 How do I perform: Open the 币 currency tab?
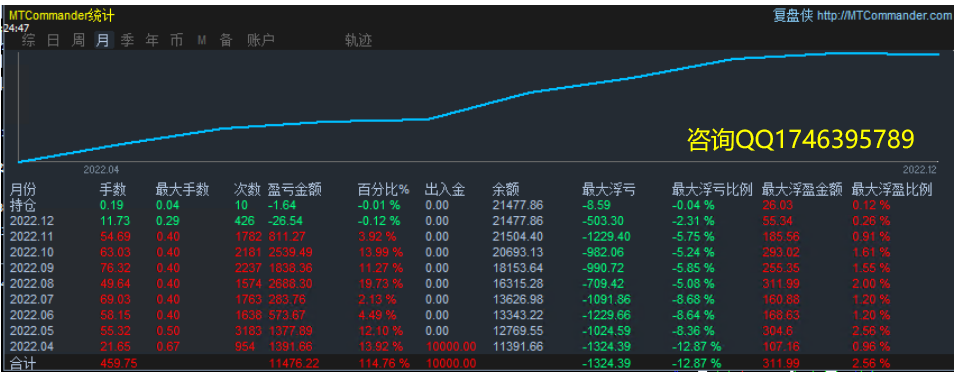(x=176, y=41)
